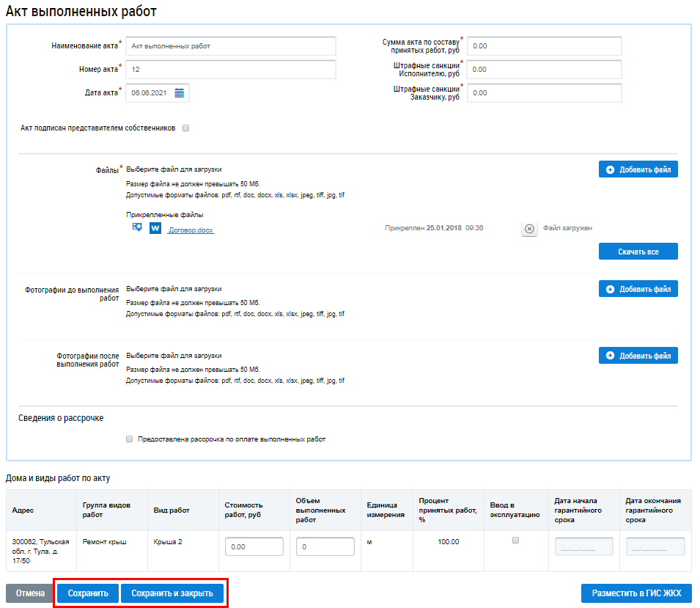700x608 pixels.
Task: Select the 'Дата начала гарантийного срока' field
Action: pos(584,547)
